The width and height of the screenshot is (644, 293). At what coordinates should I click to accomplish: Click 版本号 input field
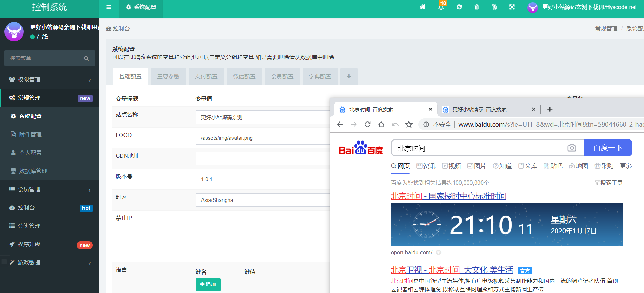pos(263,179)
